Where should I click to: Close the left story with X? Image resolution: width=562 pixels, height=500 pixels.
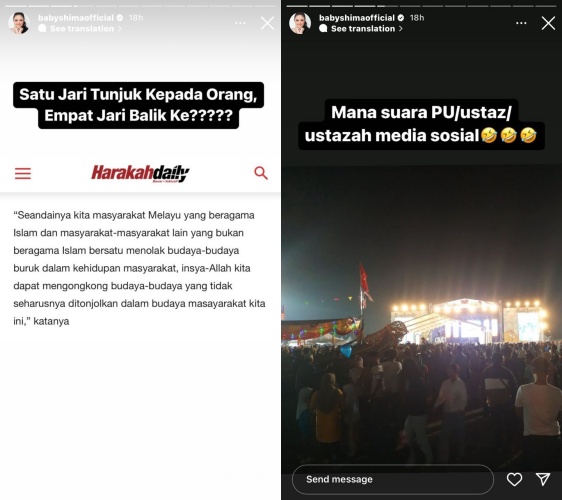(x=267, y=24)
